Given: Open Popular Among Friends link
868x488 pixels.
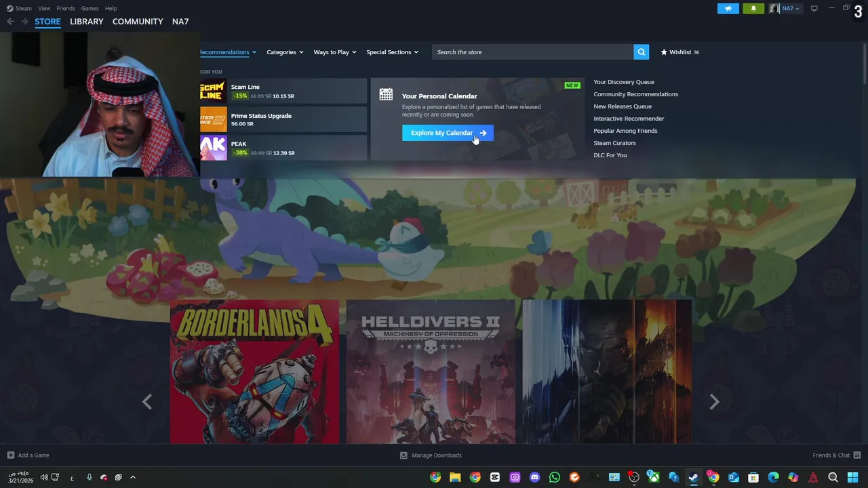Looking at the screenshot, I should 625,131.
